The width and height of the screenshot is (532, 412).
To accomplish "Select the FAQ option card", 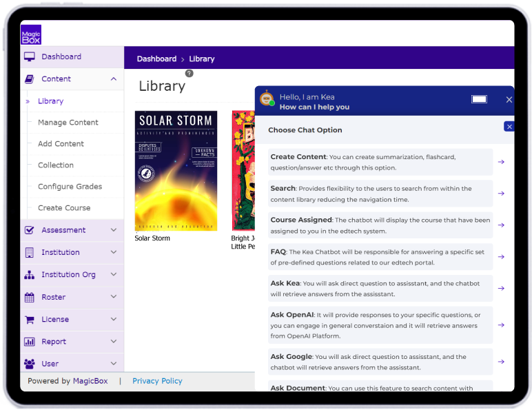I will click(x=380, y=257).
